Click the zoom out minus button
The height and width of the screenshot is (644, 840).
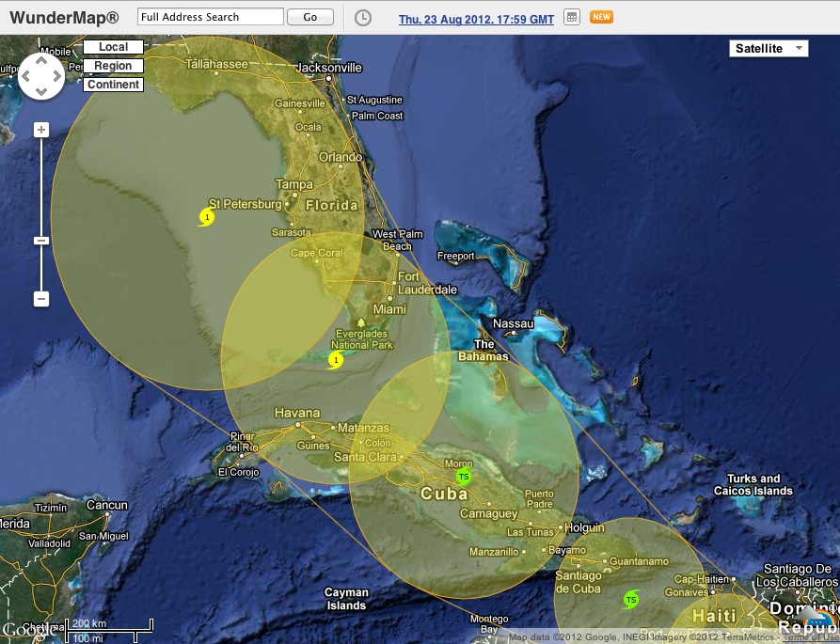coord(41,299)
